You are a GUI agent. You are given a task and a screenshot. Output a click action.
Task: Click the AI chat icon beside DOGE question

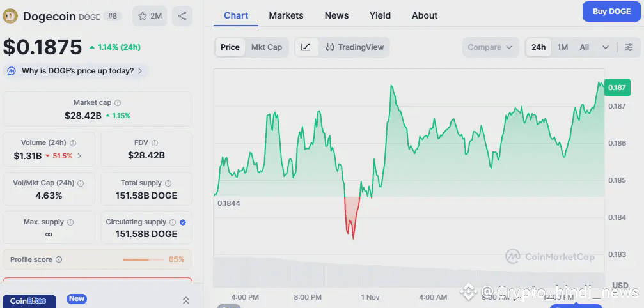tap(12, 71)
